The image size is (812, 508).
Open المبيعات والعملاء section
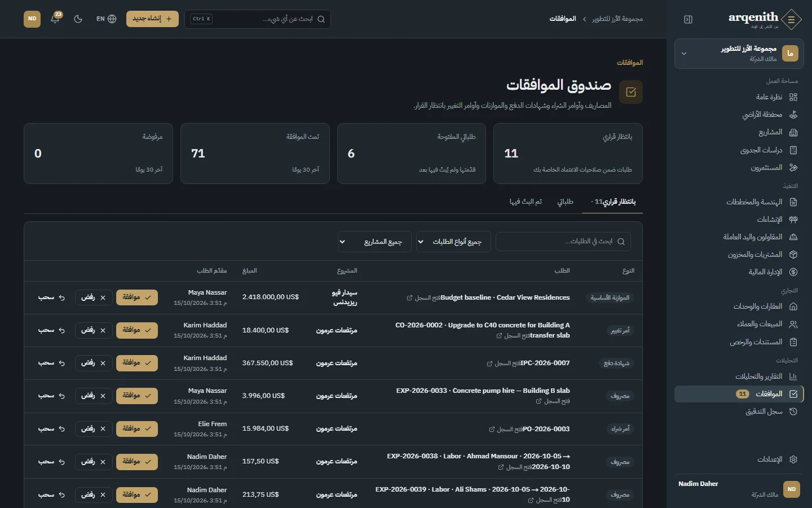[x=739, y=324]
